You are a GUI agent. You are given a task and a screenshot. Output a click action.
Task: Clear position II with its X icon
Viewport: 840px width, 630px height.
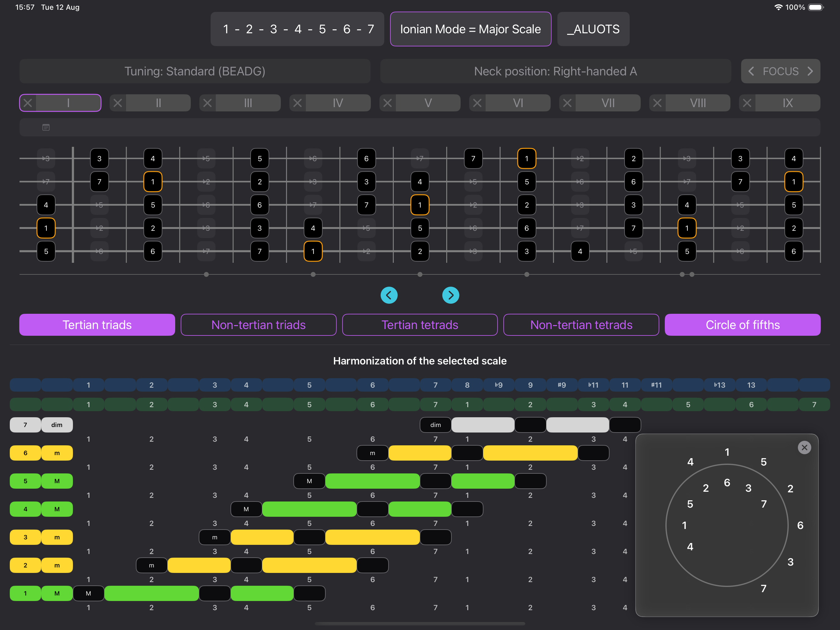[x=118, y=103]
